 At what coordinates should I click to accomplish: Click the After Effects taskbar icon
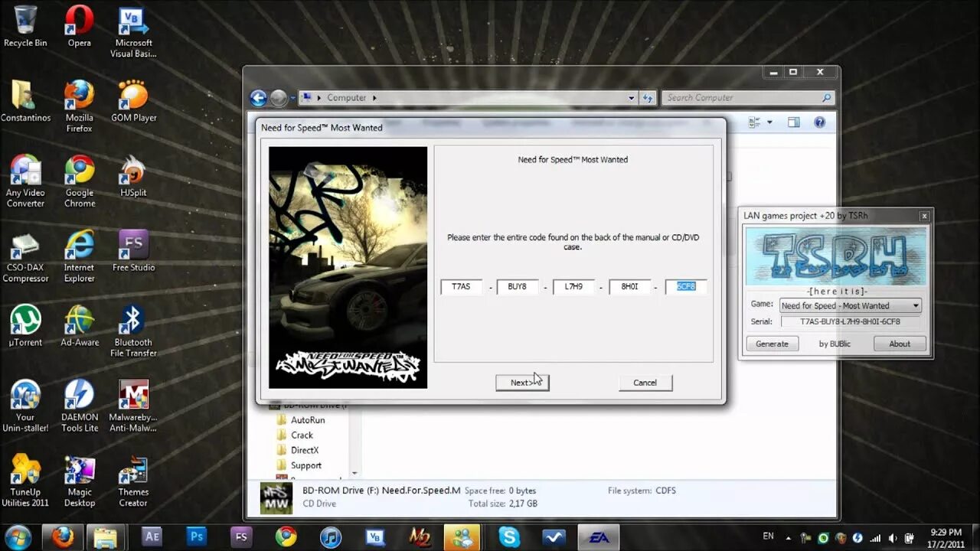click(x=152, y=537)
